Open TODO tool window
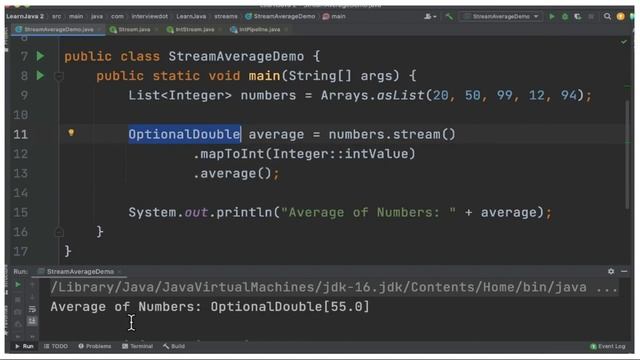 point(56,346)
